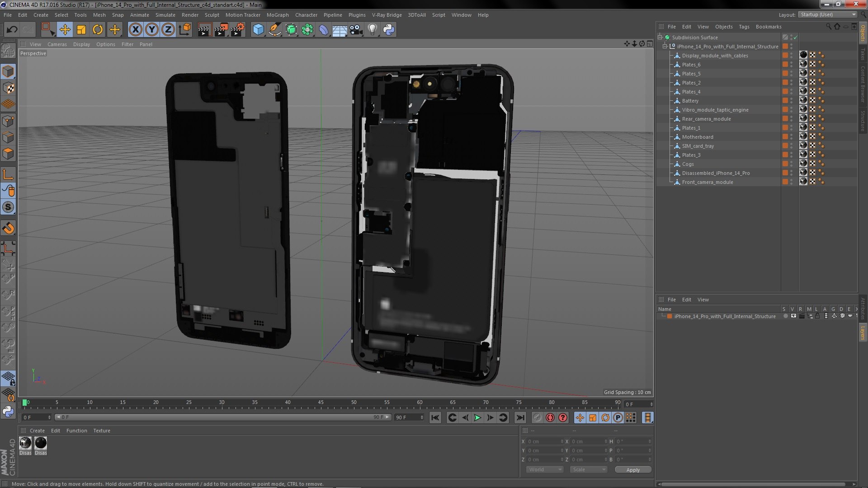Click Render View clapperboard icon

(x=204, y=30)
